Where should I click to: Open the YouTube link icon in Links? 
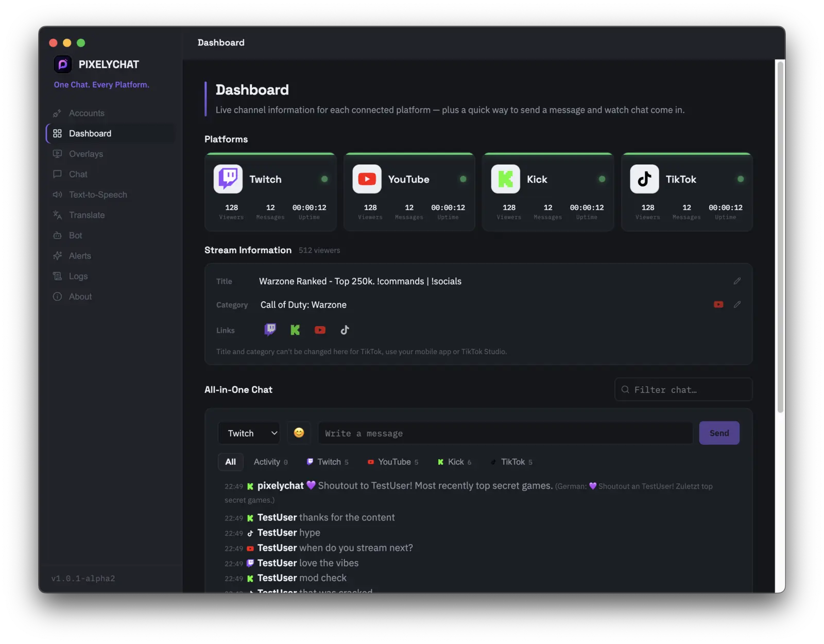pos(320,330)
